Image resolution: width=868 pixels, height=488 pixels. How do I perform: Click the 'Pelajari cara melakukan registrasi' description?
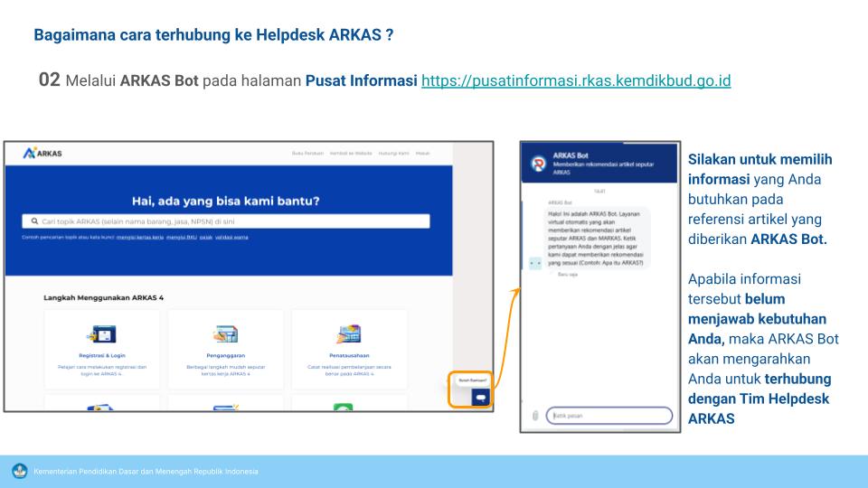102,371
